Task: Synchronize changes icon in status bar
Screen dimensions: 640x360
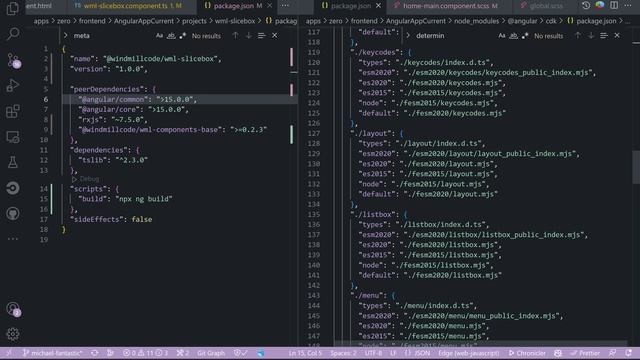Action: 95,353
